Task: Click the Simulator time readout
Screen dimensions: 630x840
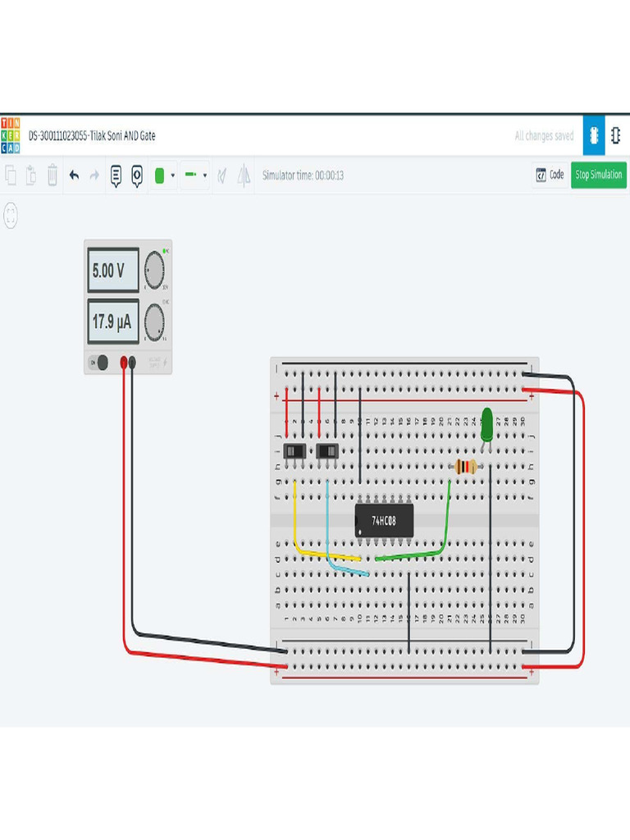Action: pyautogui.click(x=303, y=176)
